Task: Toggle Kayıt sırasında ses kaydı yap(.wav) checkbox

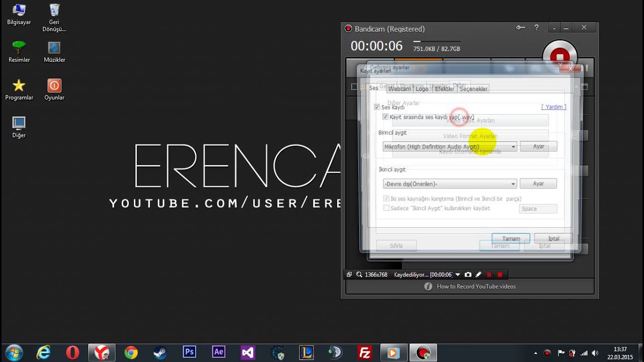Action: click(385, 117)
